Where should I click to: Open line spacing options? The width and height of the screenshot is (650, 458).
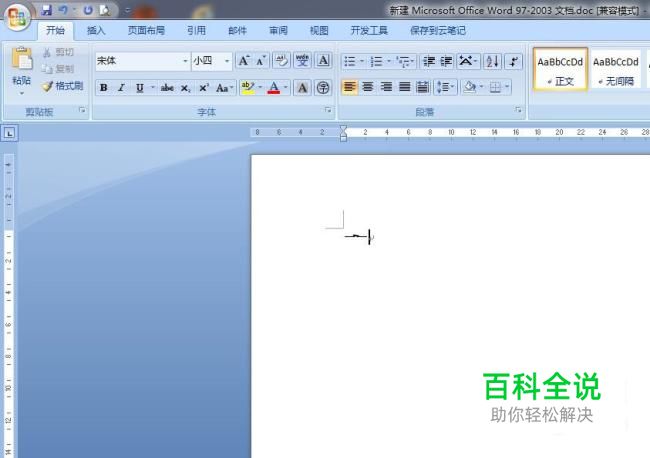point(445,87)
